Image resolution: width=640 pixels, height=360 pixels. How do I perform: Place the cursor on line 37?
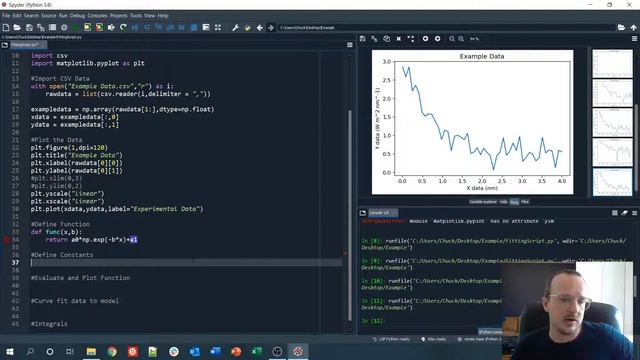point(186,262)
